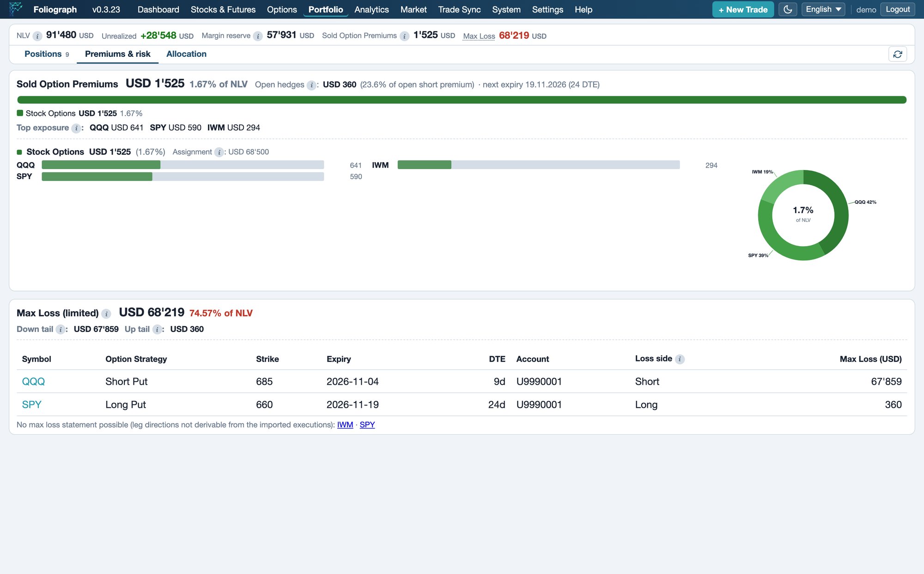The image size is (924, 574).
Task: Click the IWM premium progress bar
Action: 539,165
